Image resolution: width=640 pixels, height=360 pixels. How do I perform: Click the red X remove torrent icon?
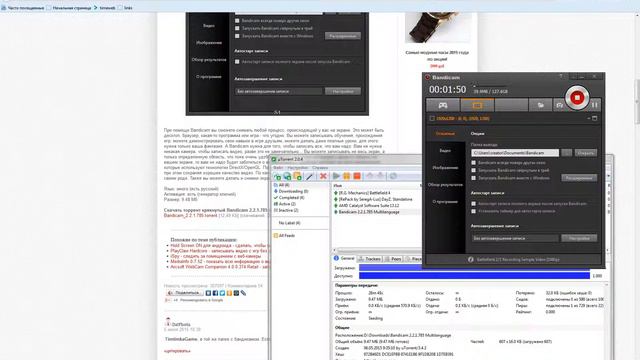click(323, 176)
